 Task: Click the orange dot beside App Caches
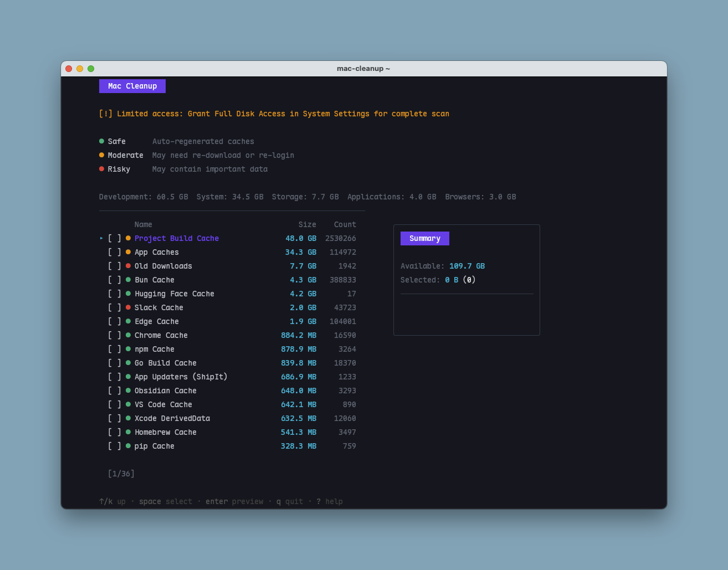tap(128, 252)
